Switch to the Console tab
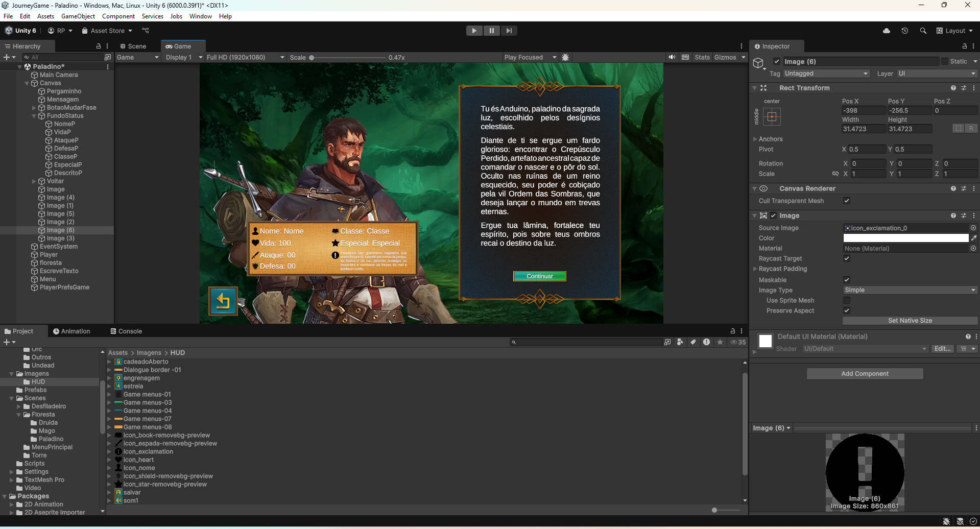Image resolution: width=980 pixels, height=529 pixels. (x=126, y=331)
